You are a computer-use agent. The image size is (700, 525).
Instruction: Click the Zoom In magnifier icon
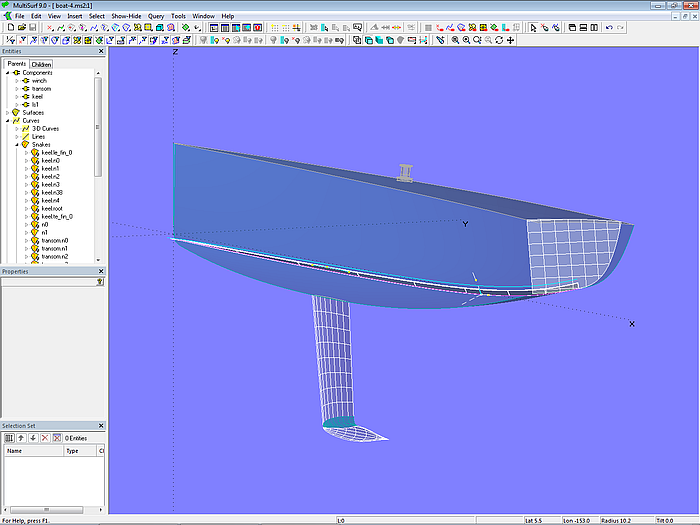click(x=454, y=40)
